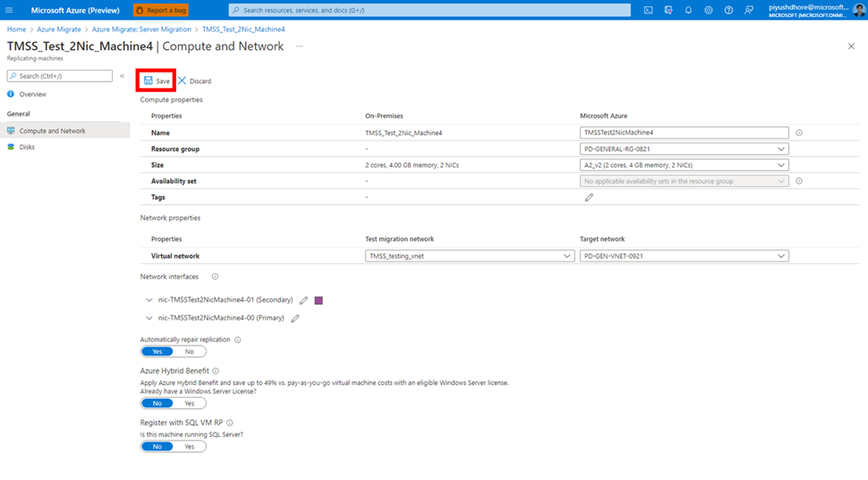The width and height of the screenshot is (868, 480).
Task: Edit the Secondary NIC with pencil
Action: 303,300
